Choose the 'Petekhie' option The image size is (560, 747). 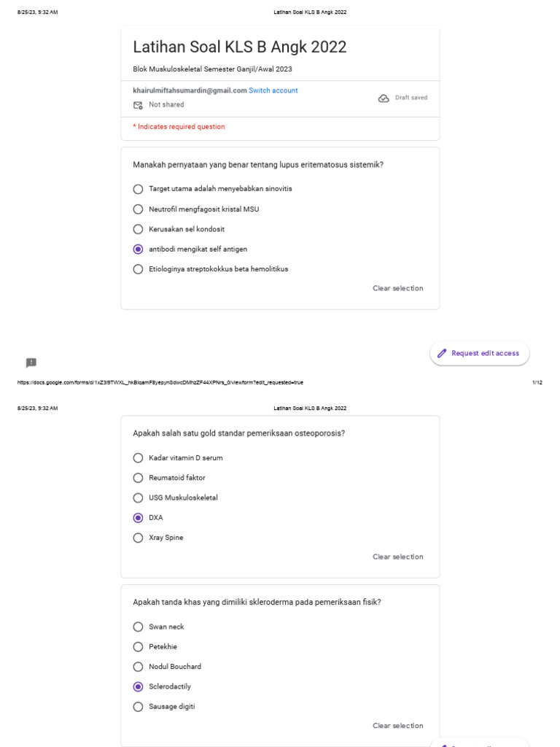[x=139, y=646]
